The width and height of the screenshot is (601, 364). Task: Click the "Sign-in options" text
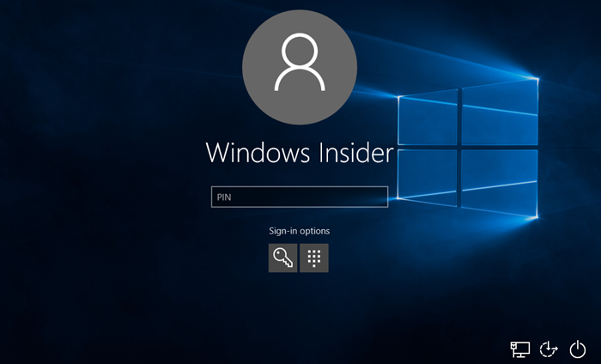click(299, 231)
